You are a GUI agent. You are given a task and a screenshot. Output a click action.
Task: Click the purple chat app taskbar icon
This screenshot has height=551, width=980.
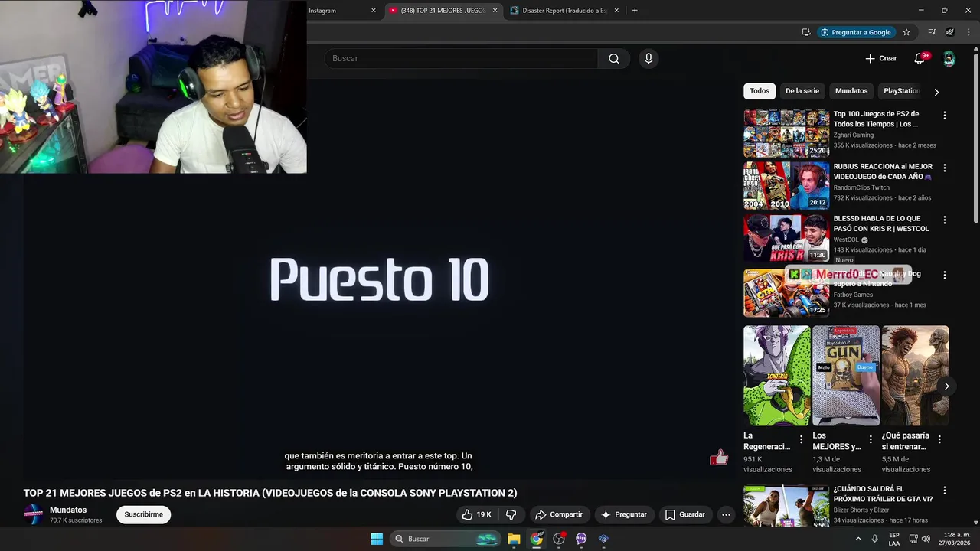click(581, 539)
